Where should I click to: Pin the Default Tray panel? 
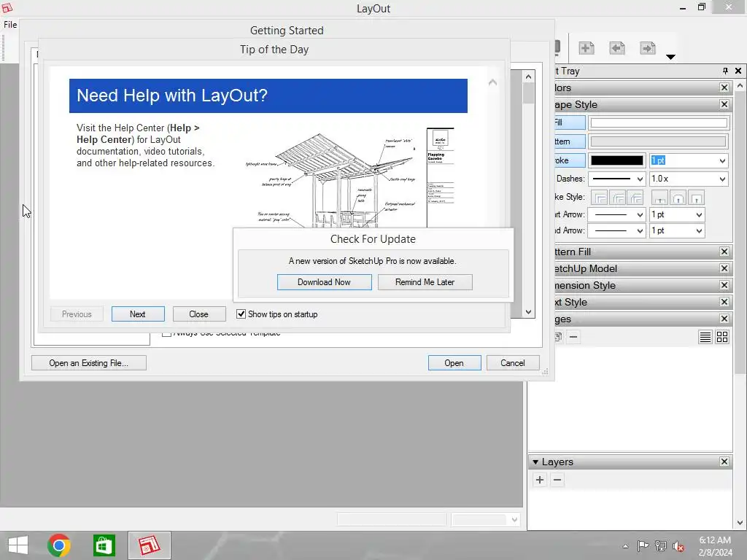pos(725,71)
